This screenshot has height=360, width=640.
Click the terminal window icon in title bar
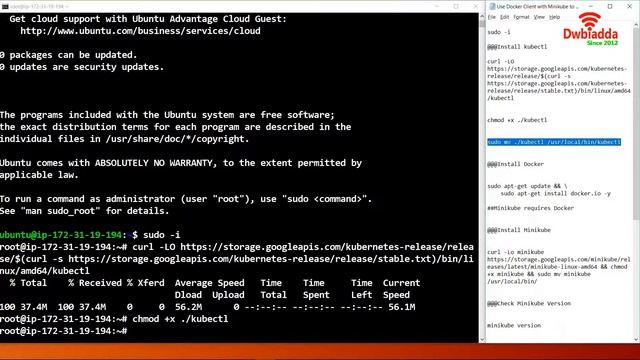[x=5, y=7]
